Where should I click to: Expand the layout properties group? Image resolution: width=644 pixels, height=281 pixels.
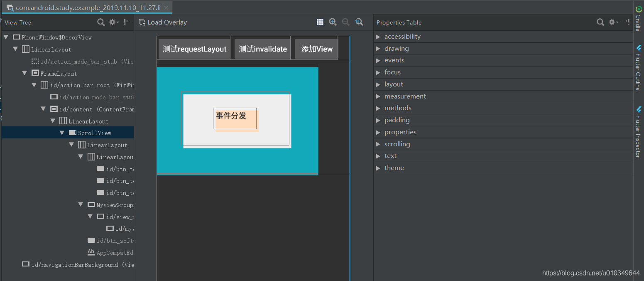pos(378,84)
